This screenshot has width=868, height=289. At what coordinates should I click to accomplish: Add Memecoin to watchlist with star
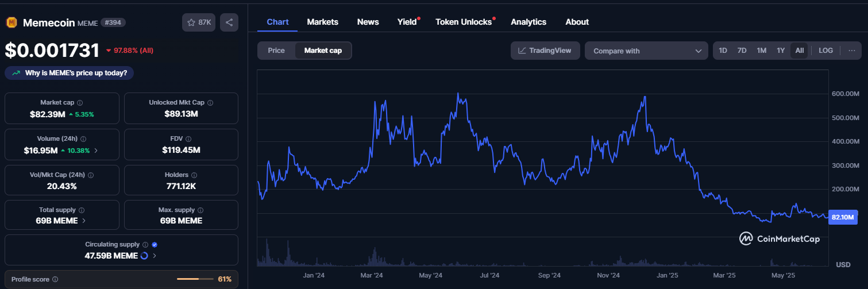[x=199, y=22]
